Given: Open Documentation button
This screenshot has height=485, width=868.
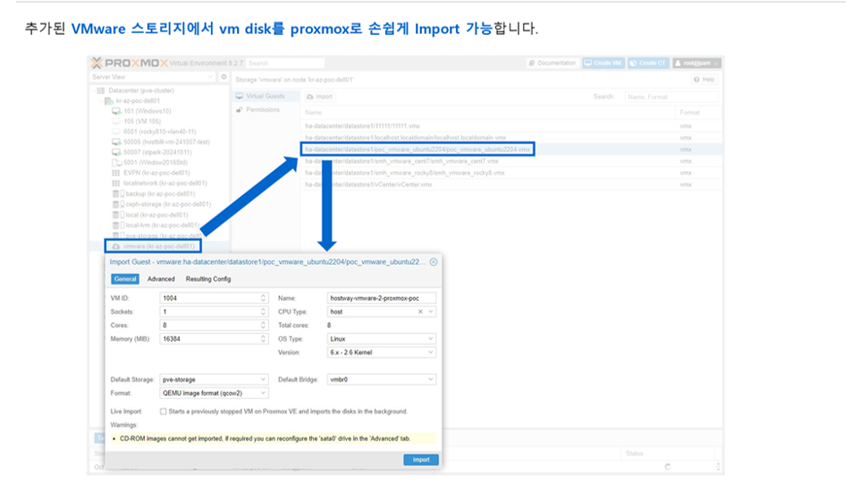Looking at the screenshot, I should [x=552, y=64].
